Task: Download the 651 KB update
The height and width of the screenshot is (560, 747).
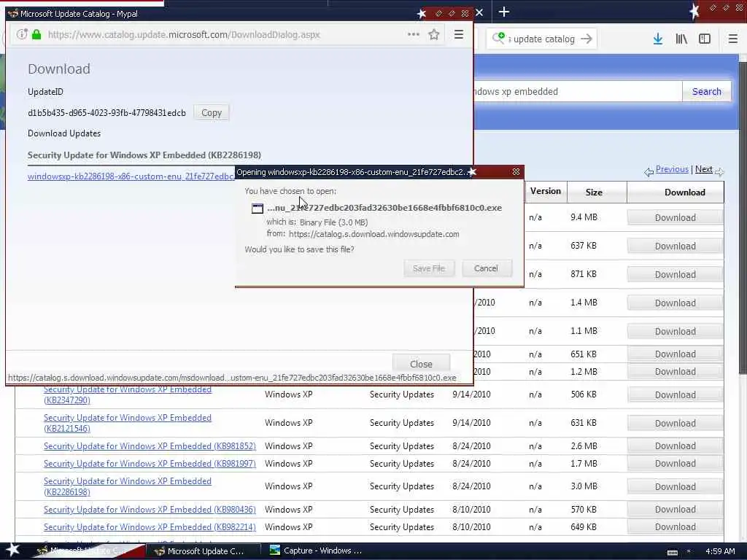Action: coord(675,354)
